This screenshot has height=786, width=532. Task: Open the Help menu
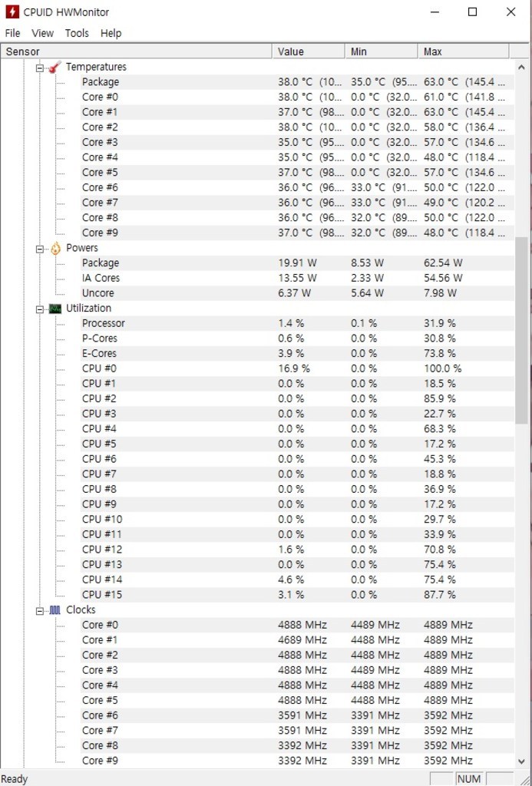pos(111,33)
